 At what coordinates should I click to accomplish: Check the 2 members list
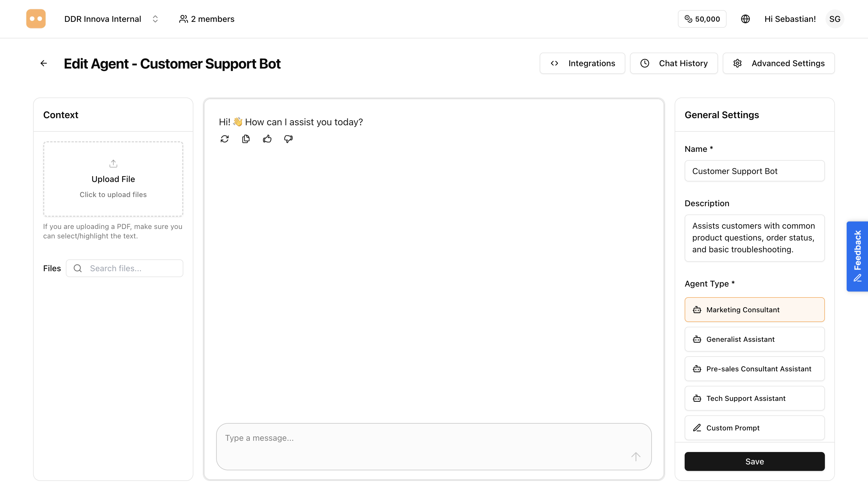(206, 19)
